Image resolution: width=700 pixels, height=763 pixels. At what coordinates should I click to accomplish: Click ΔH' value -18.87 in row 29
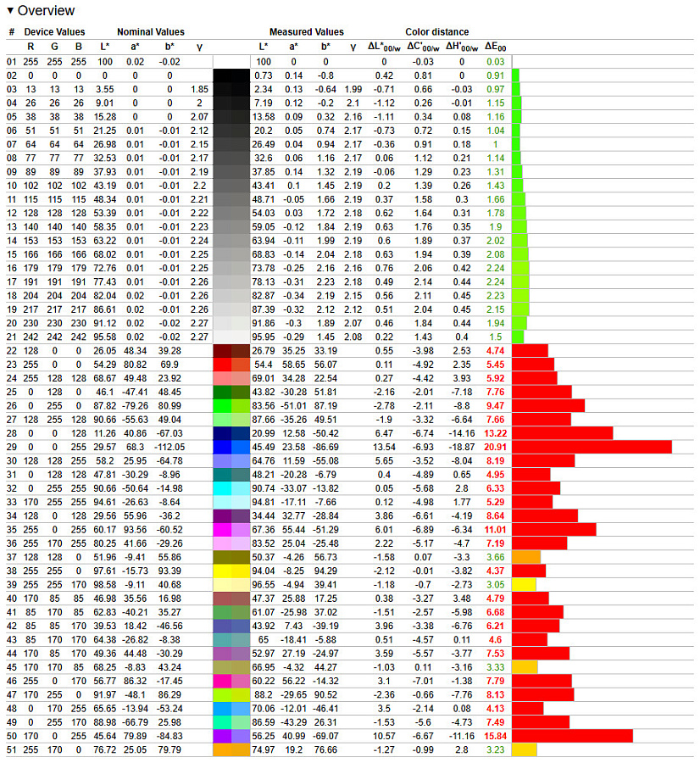(x=462, y=447)
